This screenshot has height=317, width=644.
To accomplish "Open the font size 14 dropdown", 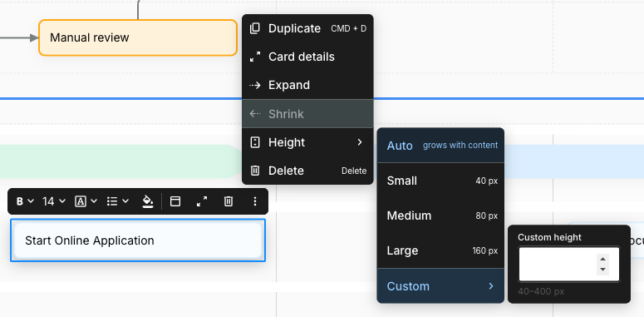I will [54, 201].
